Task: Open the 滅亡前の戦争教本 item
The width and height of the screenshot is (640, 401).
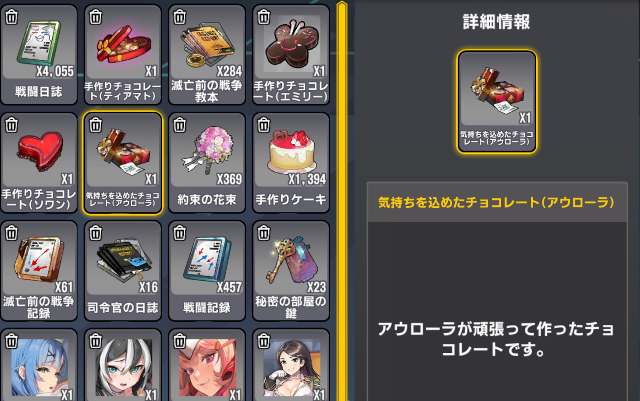Action: pyautogui.click(x=207, y=54)
